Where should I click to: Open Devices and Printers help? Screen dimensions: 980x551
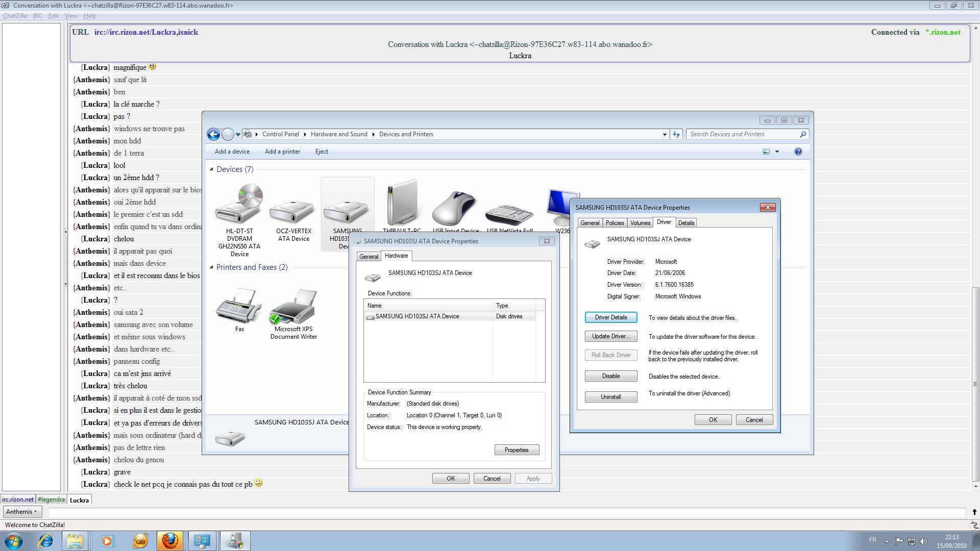point(798,152)
